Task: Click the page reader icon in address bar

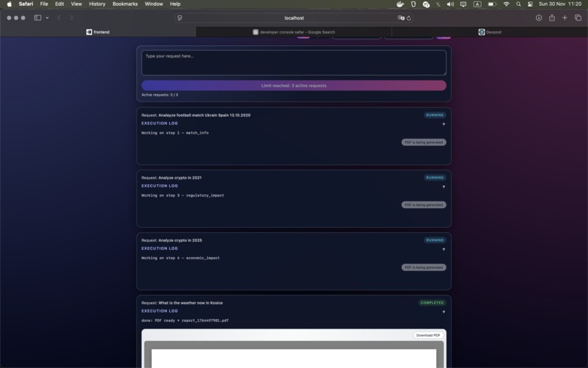Action: [180, 18]
